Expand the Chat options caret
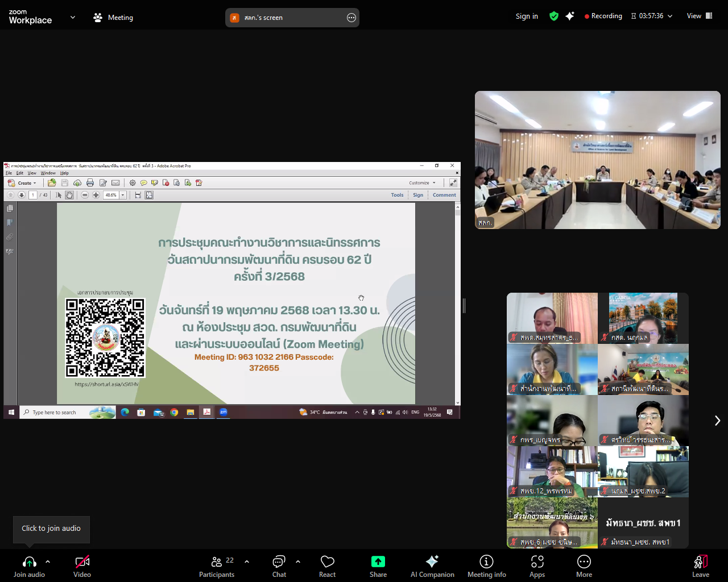 coord(298,562)
